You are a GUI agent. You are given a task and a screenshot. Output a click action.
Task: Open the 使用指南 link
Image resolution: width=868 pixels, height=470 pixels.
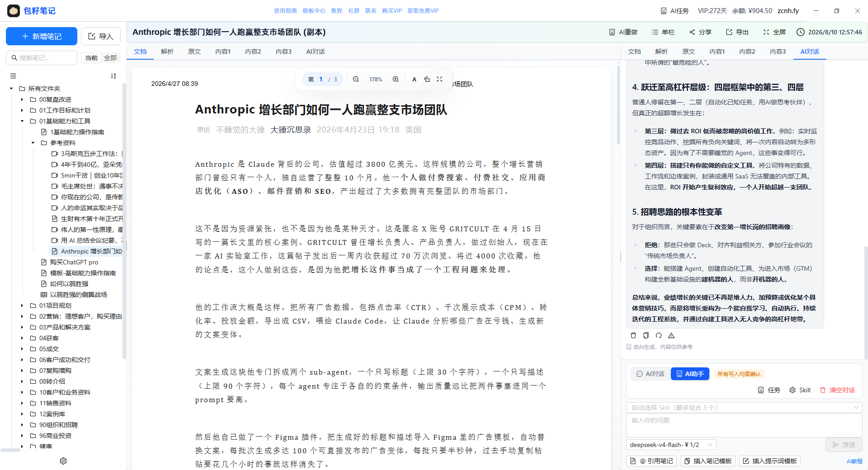pyautogui.click(x=285, y=11)
